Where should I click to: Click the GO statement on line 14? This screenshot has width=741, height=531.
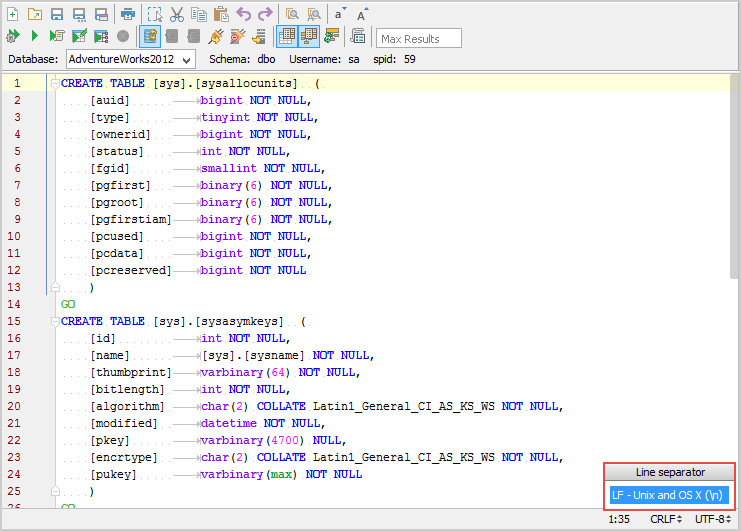[x=68, y=304]
